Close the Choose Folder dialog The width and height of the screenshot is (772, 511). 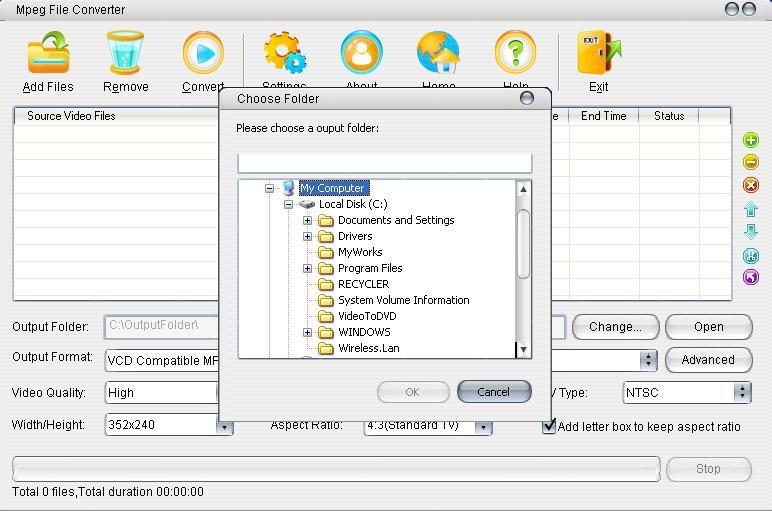(526, 98)
